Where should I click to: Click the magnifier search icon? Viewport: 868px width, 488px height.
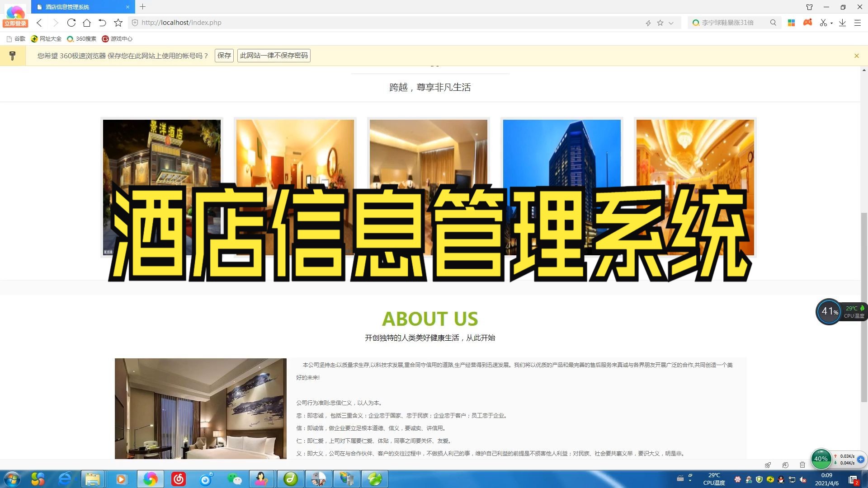click(x=773, y=23)
